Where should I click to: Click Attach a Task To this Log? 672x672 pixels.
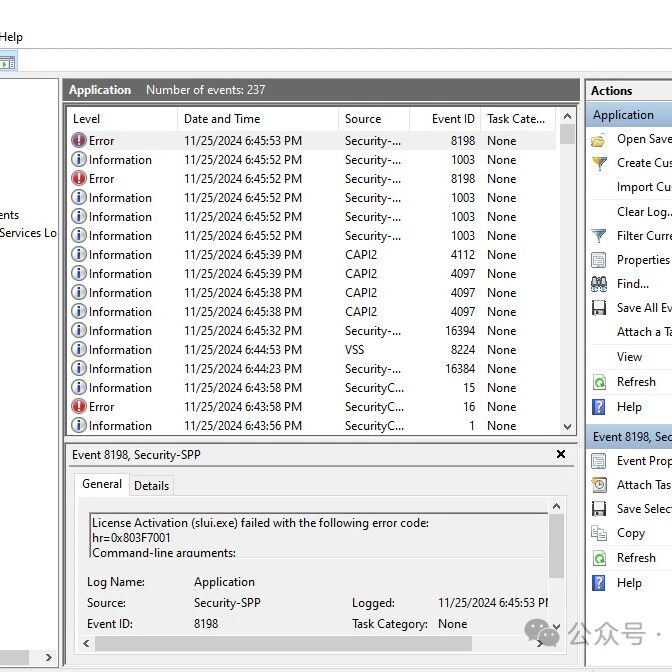[644, 332]
